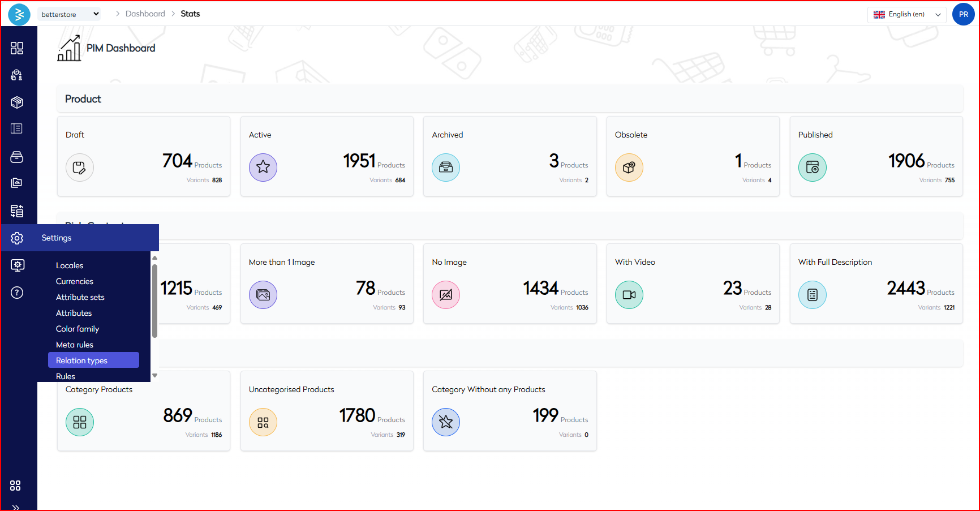Screen dimensions: 980x511
Task: Open the help question mark icon
Action: coord(17,293)
